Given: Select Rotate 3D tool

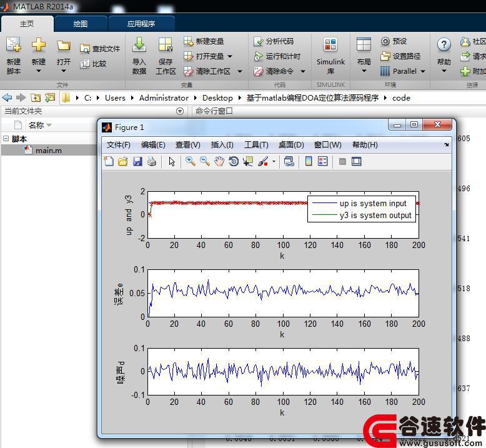Looking at the screenshot, I should (234, 161).
